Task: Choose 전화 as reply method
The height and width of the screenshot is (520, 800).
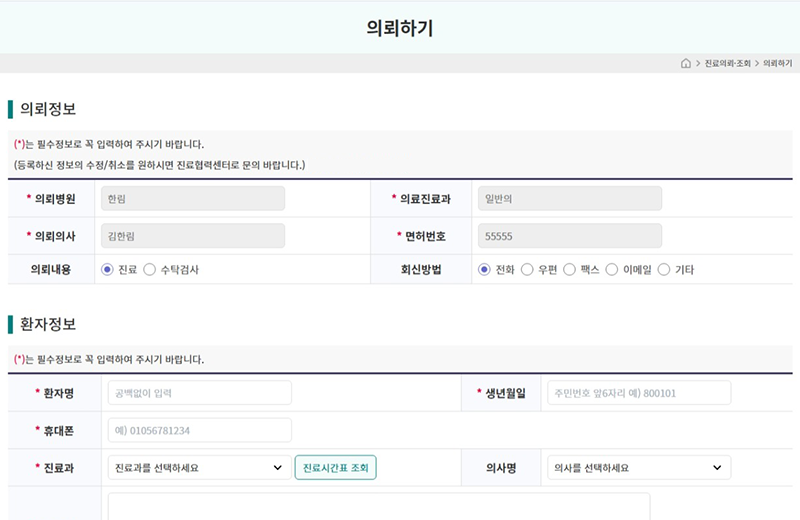Action: [485, 270]
